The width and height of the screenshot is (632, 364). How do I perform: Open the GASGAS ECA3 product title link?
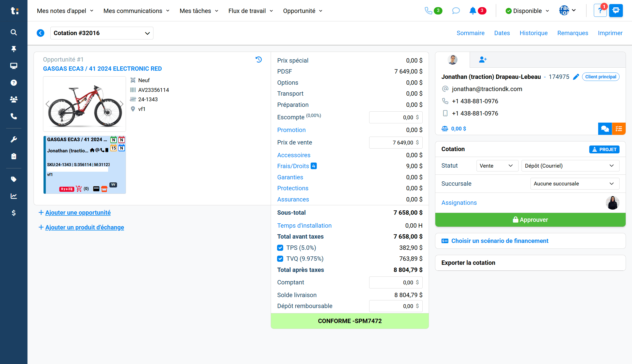[102, 69]
